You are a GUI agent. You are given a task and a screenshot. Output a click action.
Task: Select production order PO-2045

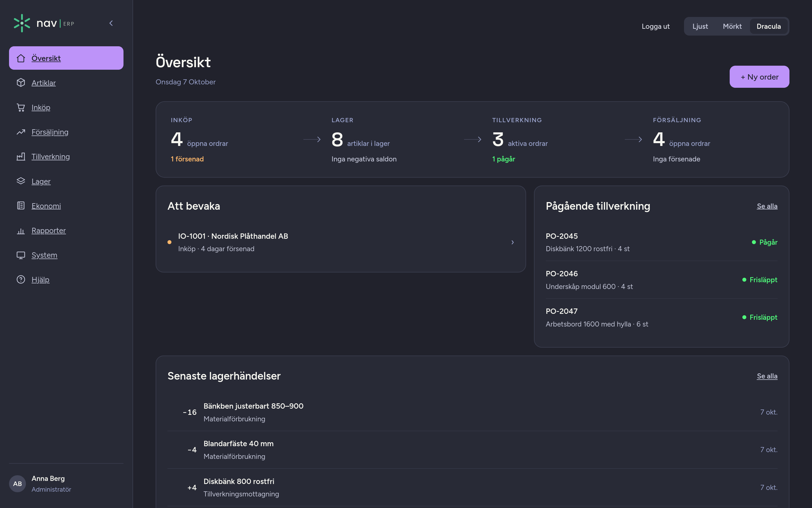coord(661,242)
